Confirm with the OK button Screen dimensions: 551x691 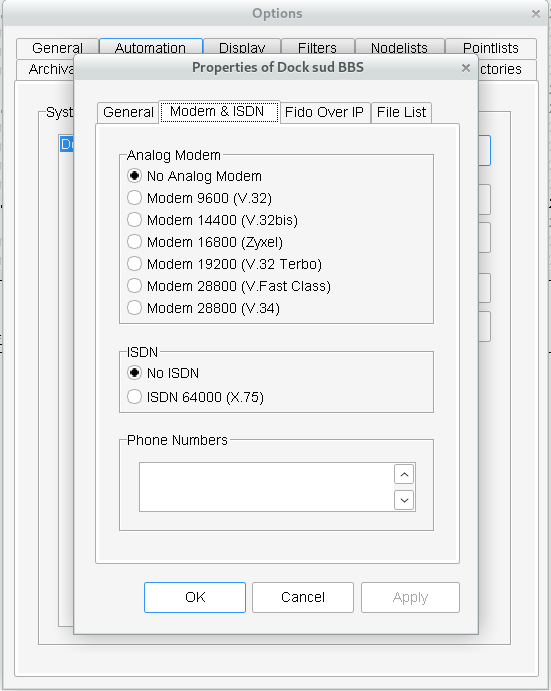(x=195, y=597)
